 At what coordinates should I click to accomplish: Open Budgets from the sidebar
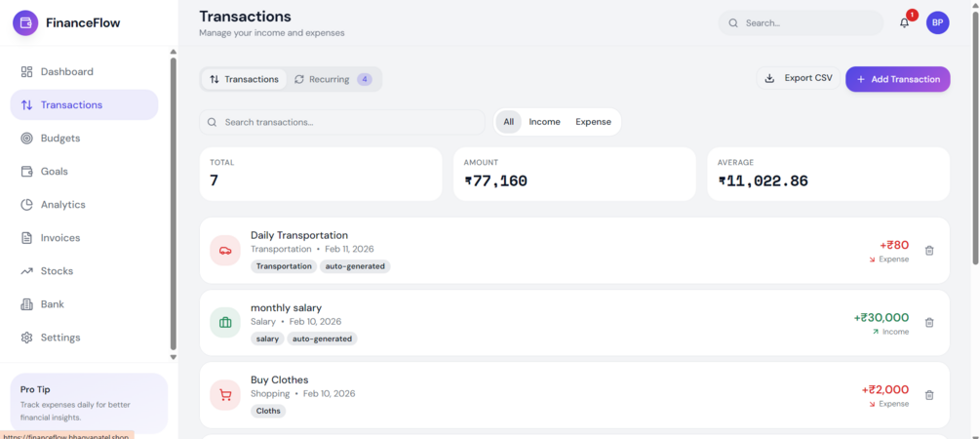coord(60,139)
